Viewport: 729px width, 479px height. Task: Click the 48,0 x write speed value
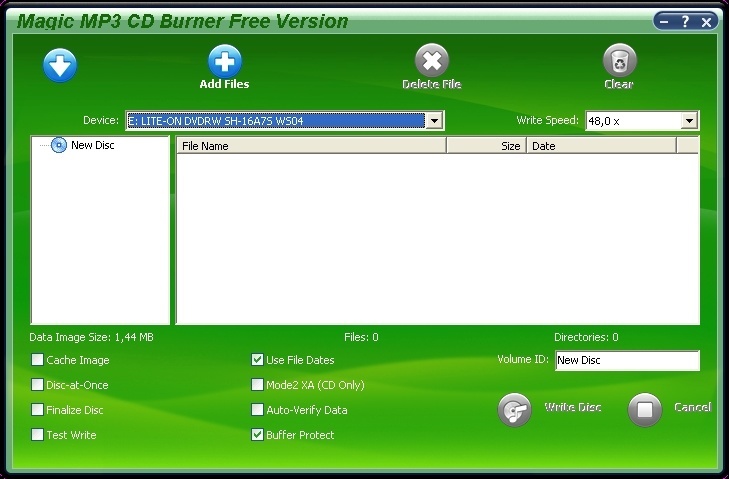click(x=603, y=121)
